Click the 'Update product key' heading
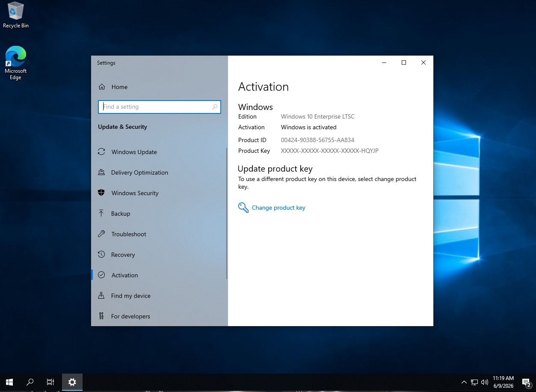The width and height of the screenshot is (536, 392). tap(275, 169)
